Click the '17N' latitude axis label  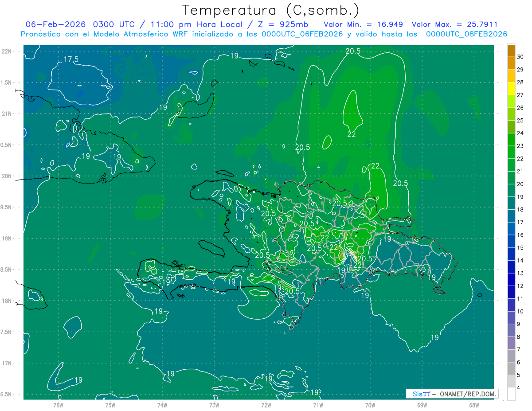click(x=7, y=363)
